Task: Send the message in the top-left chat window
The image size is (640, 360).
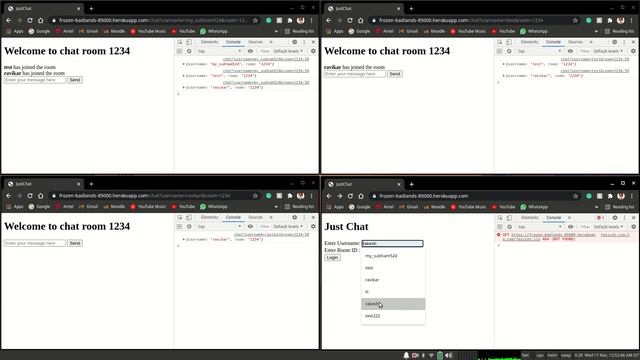Action: (x=75, y=80)
